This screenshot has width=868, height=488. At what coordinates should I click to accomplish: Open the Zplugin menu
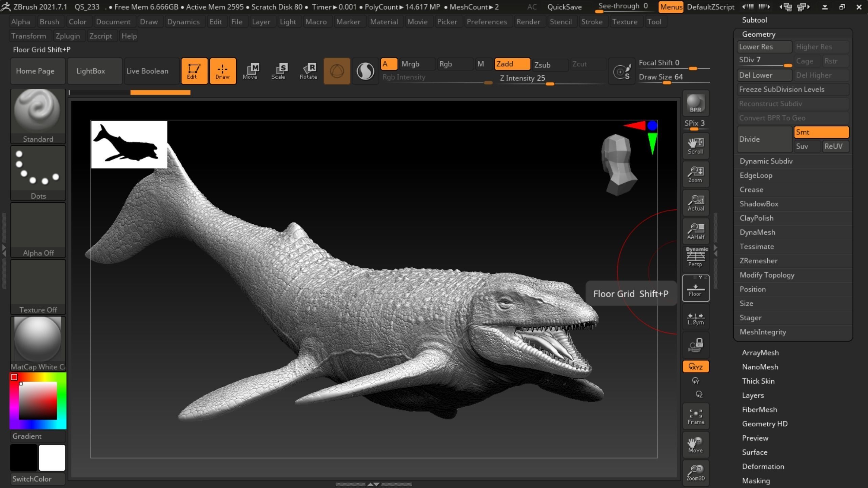[x=67, y=36]
